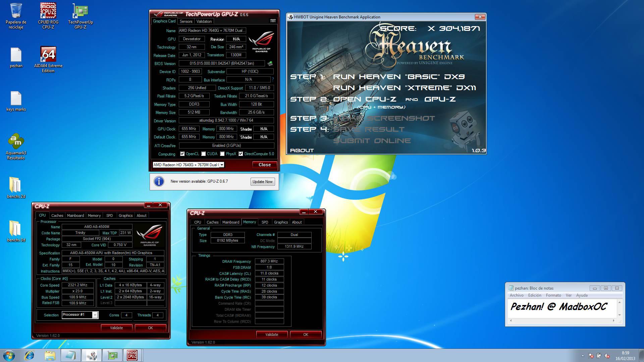Switch to GPU-Z taskbar button
The height and width of the screenshot is (362, 644).
[112, 355]
